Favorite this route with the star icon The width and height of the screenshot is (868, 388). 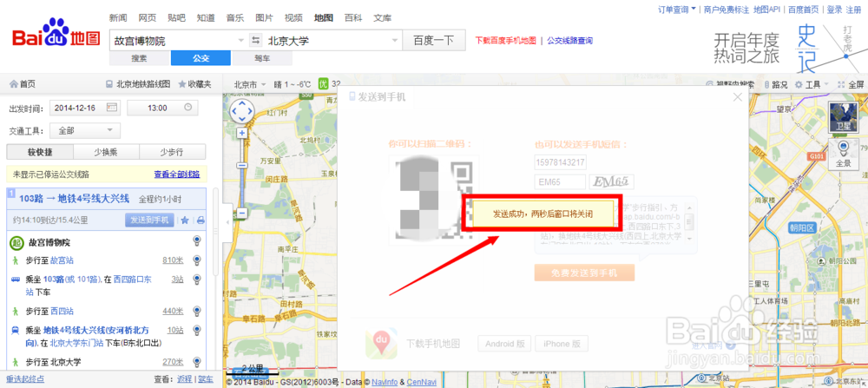point(185,220)
